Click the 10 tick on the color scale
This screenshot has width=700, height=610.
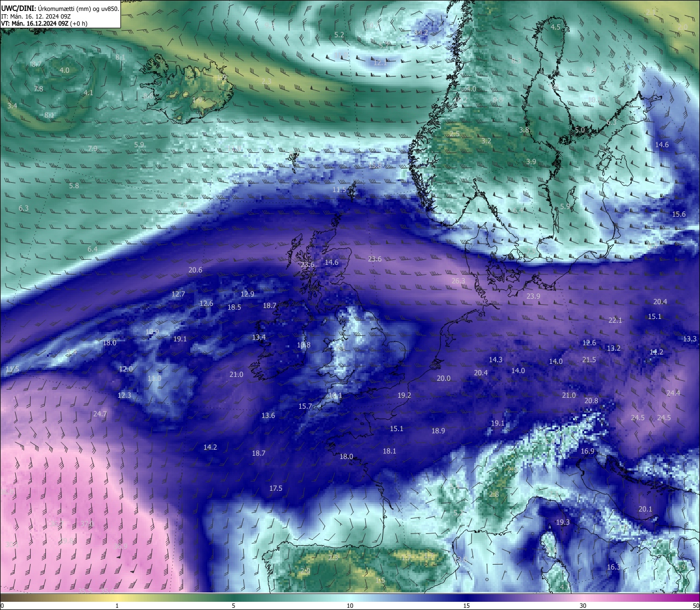pyautogui.click(x=350, y=606)
